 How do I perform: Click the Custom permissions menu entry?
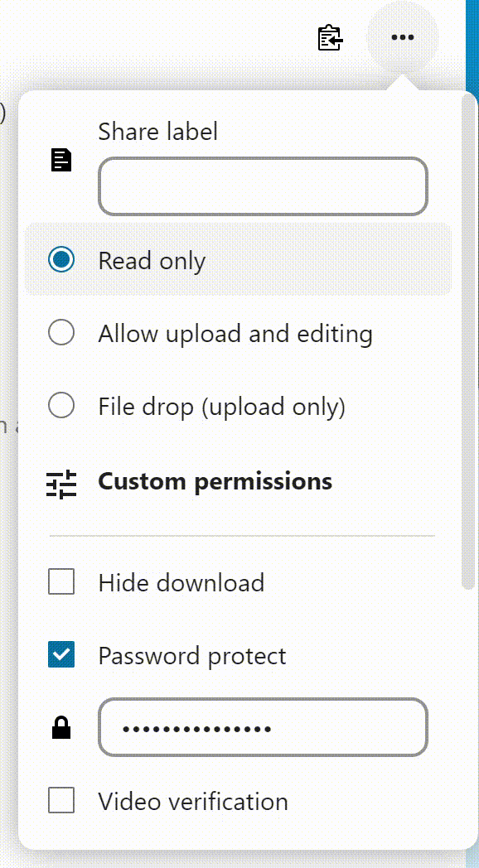click(x=215, y=481)
